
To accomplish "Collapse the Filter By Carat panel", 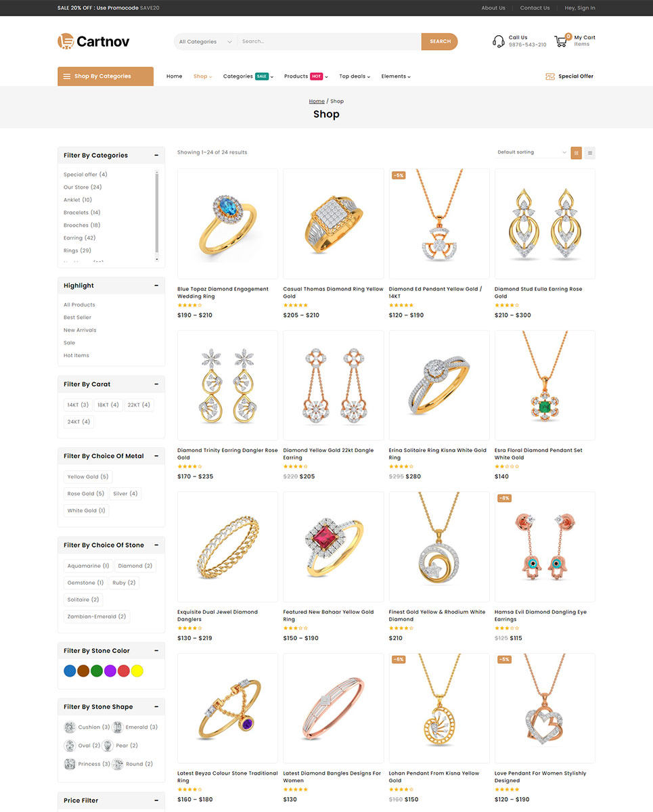I will point(156,384).
